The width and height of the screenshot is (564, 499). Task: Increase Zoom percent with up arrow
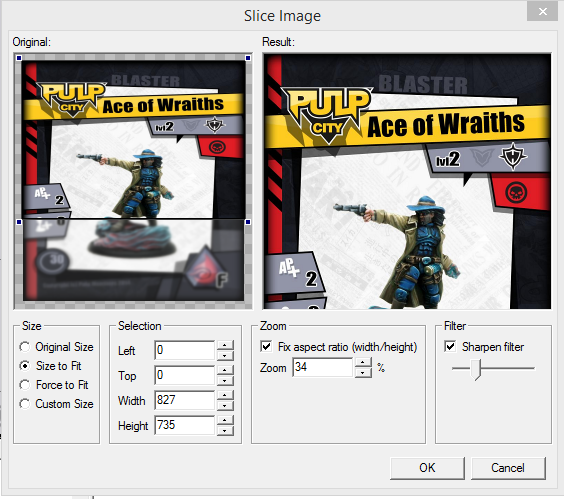[363, 363]
